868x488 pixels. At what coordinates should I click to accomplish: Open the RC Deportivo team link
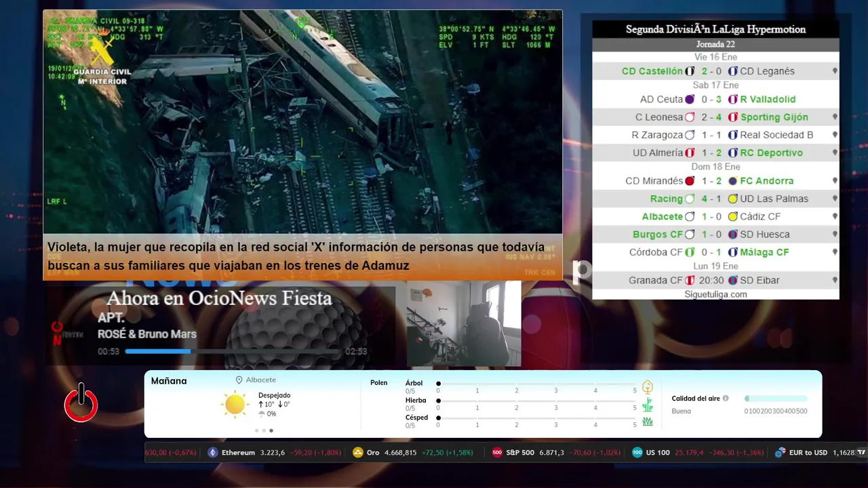coord(771,152)
